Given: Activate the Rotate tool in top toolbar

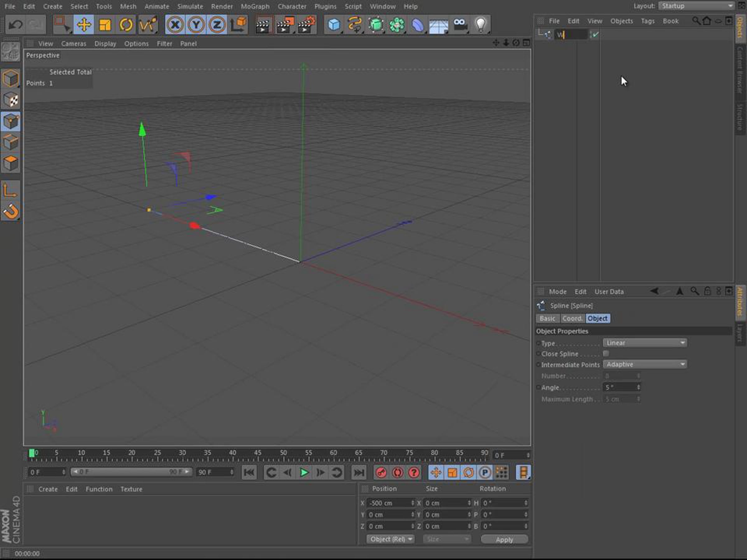Looking at the screenshot, I should coord(126,25).
